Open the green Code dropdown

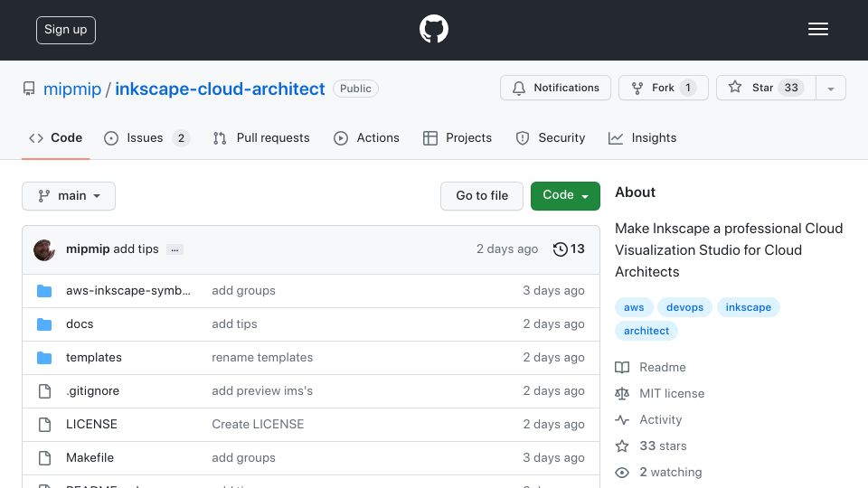coord(565,196)
